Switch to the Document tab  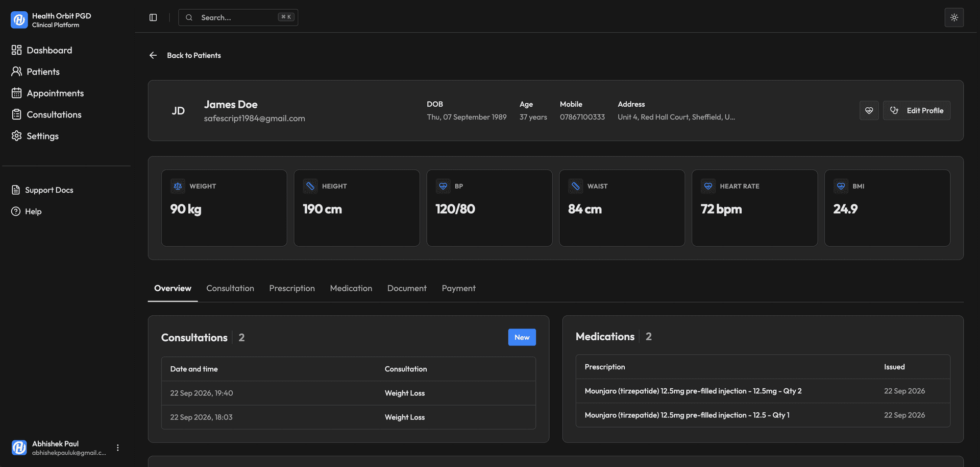click(407, 288)
